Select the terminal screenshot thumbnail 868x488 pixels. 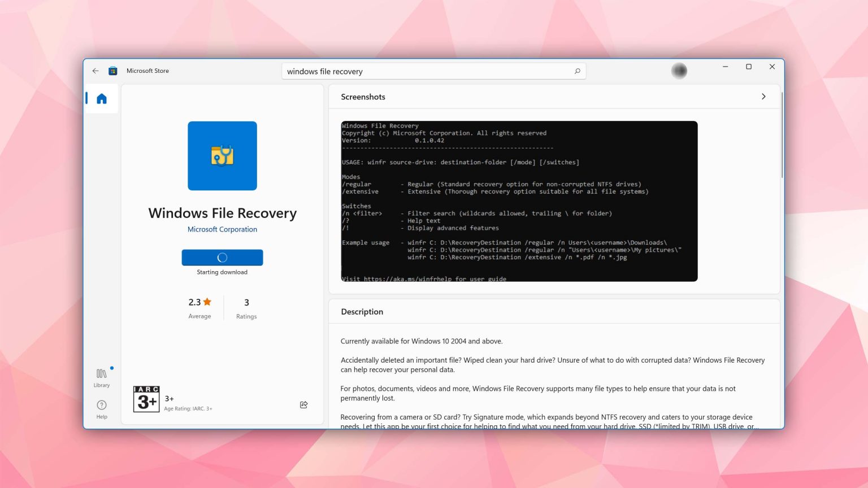point(519,201)
